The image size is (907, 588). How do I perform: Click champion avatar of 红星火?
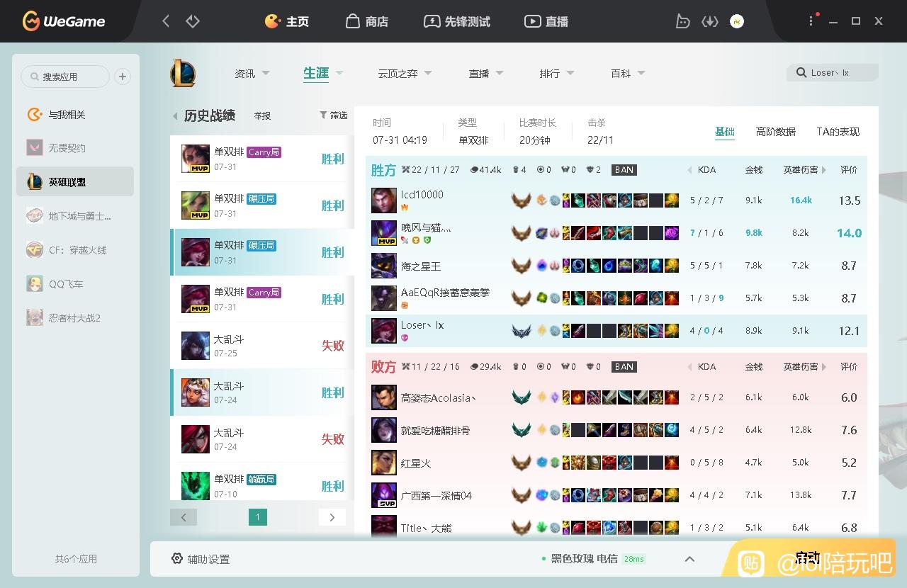click(384, 463)
